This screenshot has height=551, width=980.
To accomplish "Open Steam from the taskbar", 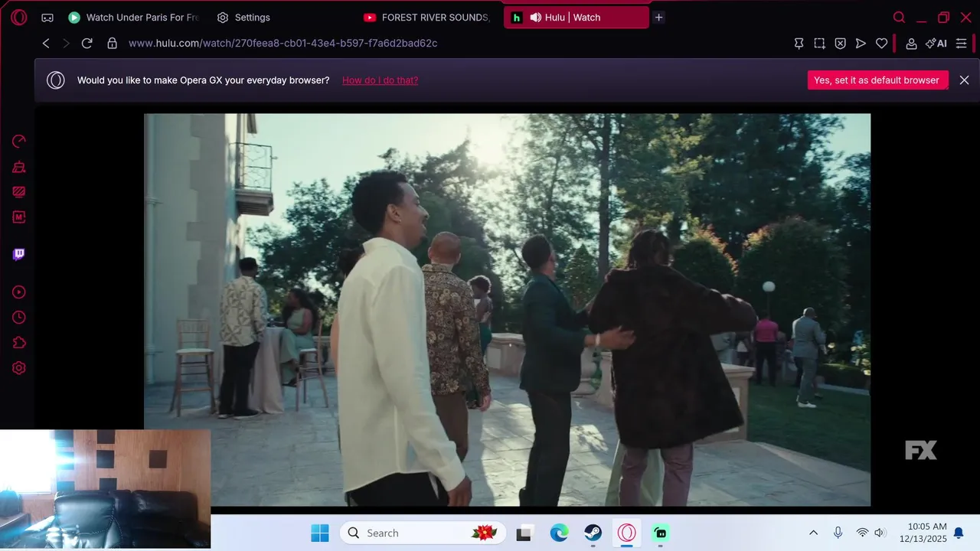I will (x=593, y=533).
